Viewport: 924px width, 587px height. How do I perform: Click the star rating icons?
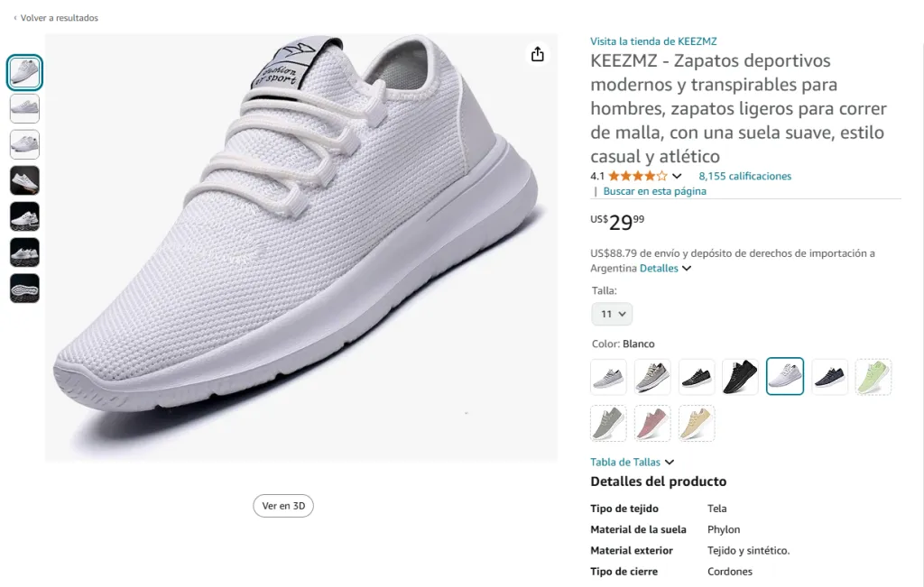coord(638,177)
